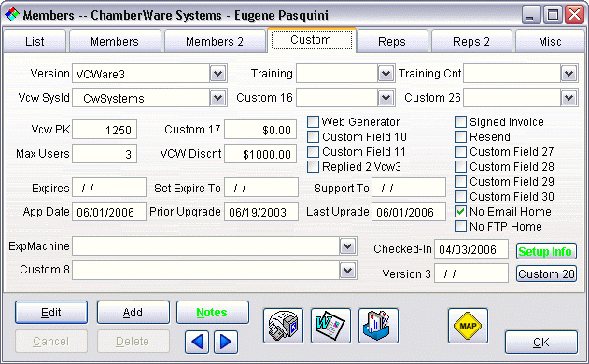Open the Word document merge icon
The width and height of the screenshot is (589, 364).
pyautogui.click(x=330, y=326)
